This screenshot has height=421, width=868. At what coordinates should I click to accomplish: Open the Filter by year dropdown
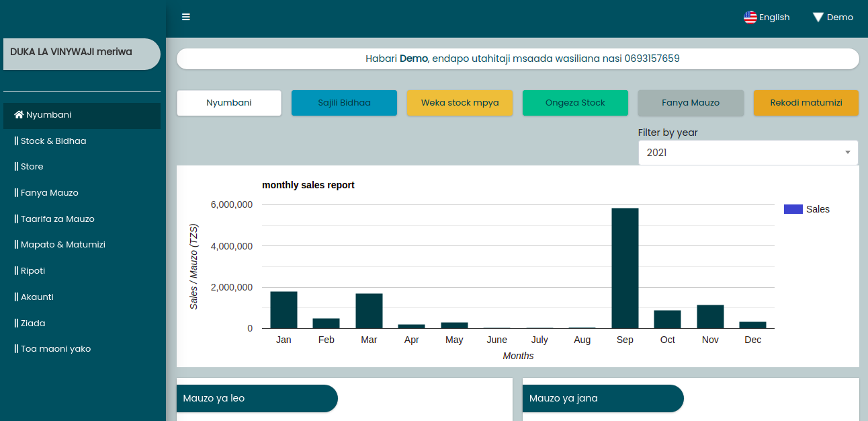(748, 153)
